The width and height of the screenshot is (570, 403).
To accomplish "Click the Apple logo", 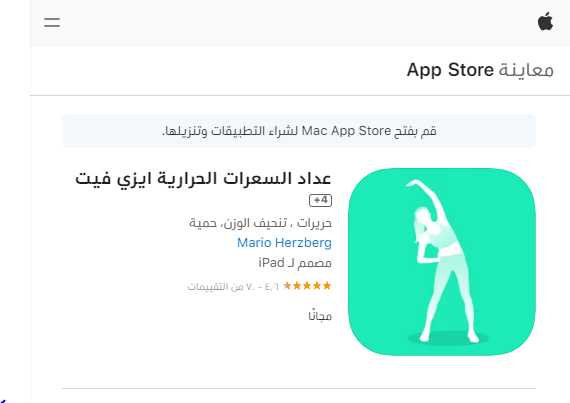I will 545,21.
